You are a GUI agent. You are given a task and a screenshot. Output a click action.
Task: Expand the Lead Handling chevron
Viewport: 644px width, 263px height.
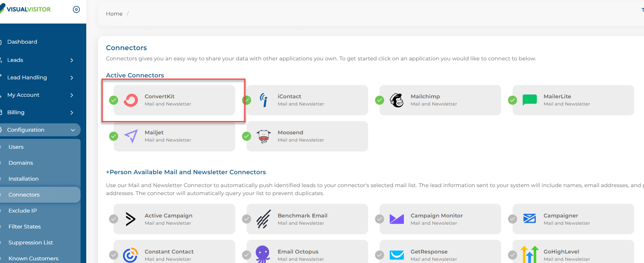pos(72,78)
